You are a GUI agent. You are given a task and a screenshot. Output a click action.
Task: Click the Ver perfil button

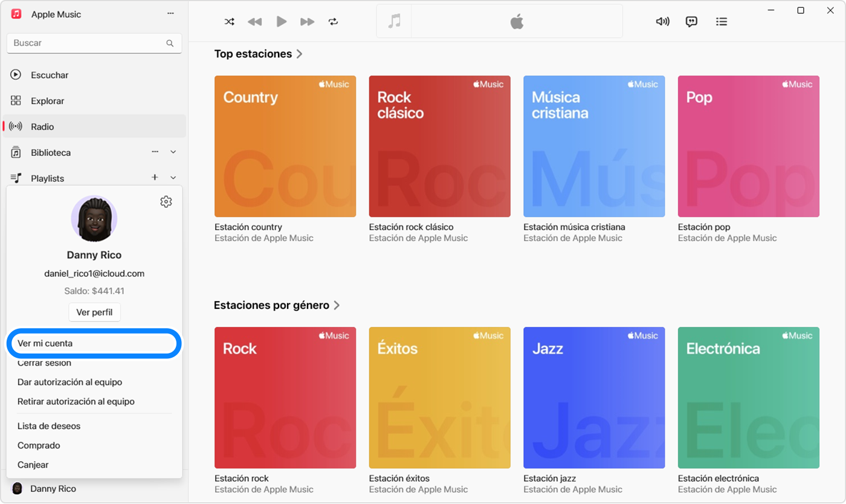(94, 312)
